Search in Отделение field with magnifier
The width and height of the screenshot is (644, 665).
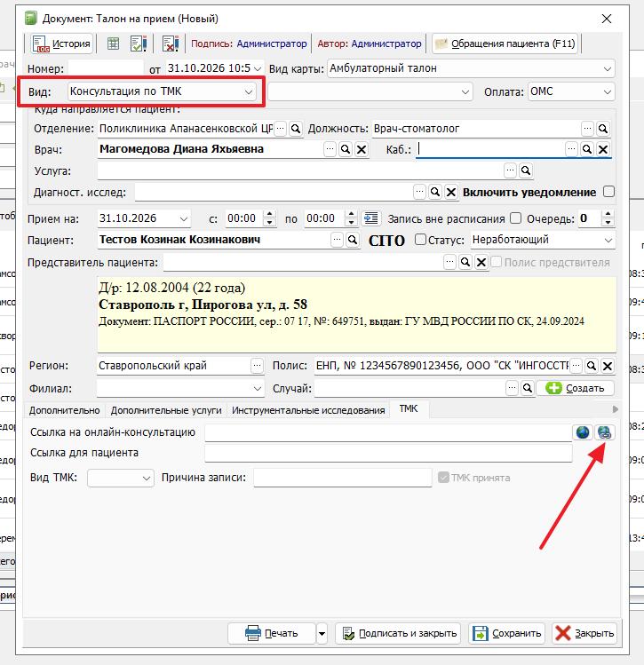[x=296, y=128]
